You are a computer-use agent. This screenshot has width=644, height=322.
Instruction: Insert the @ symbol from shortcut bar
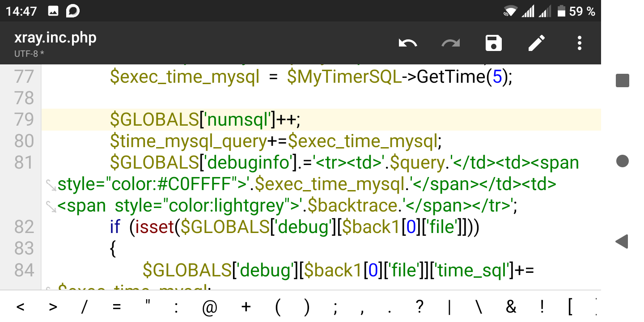209,308
